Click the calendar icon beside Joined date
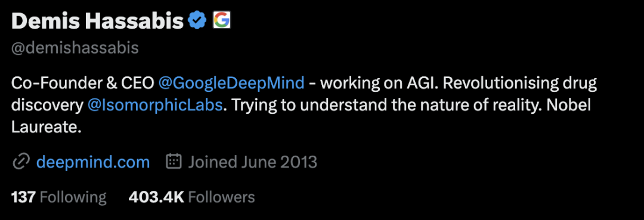Viewport: 644px width, 220px height. point(174,162)
